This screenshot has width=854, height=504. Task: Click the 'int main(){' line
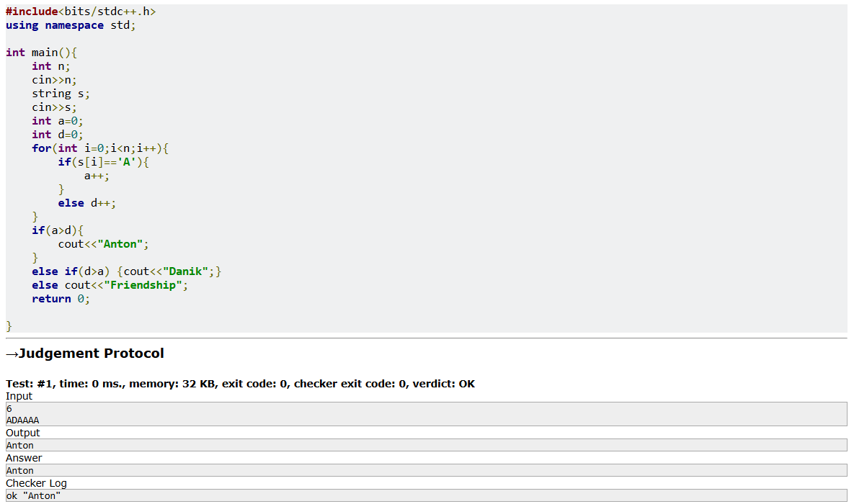(x=41, y=53)
